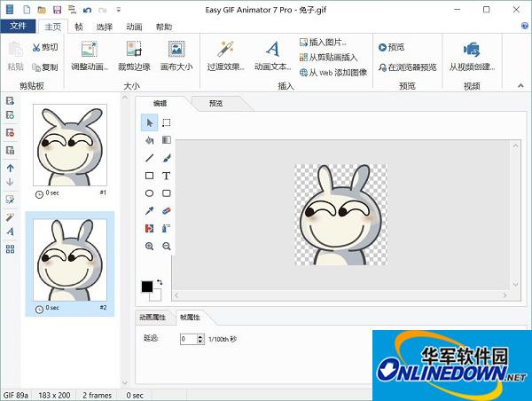Viewport: 532px width, 401px height.
Task: Click the undo arrow in title bar
Action: [x=87, y=10]
